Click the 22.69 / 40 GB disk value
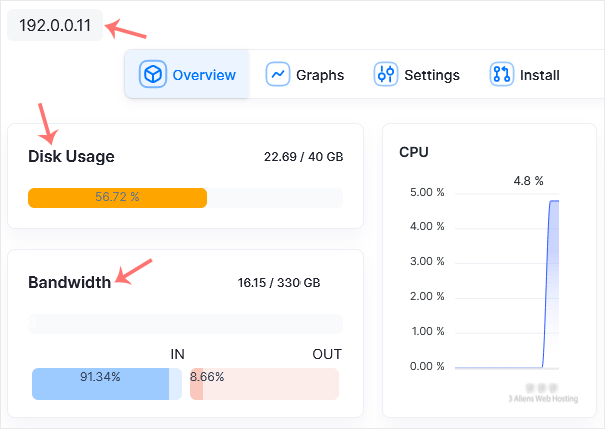Image resolution: width=605 pixels, height=429 pixels. [303, 156]
